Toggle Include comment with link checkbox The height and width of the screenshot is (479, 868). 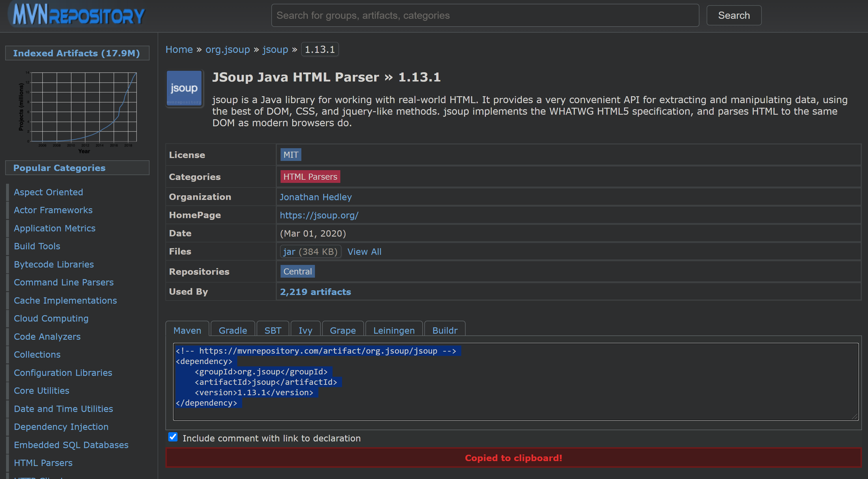pyautogui.click(x=173, y=437)
